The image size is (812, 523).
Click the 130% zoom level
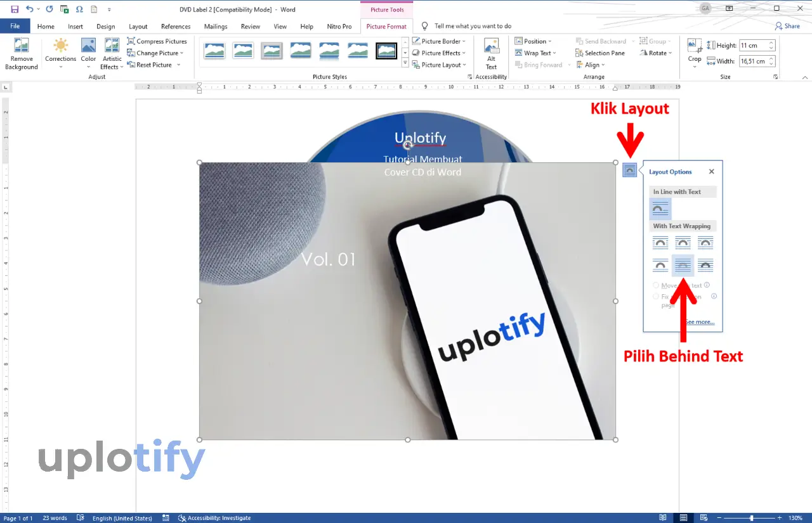[x=796, y=518]
